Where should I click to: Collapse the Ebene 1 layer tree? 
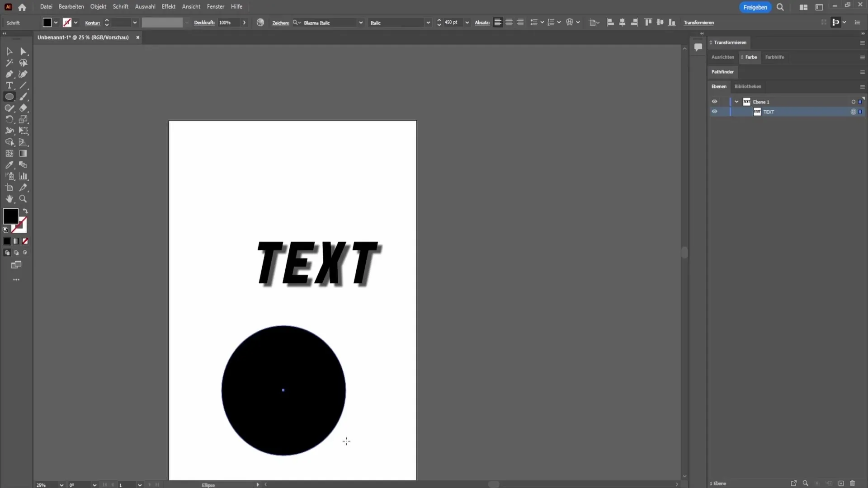(x=736, y=102)
